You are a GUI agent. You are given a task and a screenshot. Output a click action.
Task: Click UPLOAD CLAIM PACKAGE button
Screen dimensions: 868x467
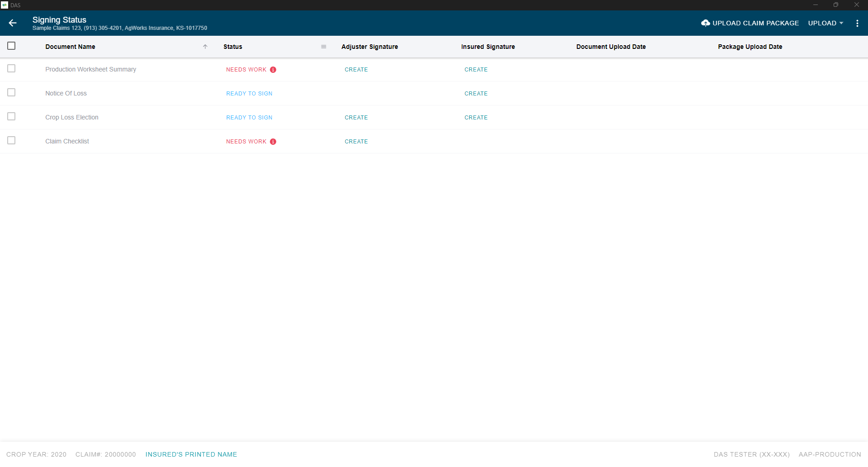(750, 23)
